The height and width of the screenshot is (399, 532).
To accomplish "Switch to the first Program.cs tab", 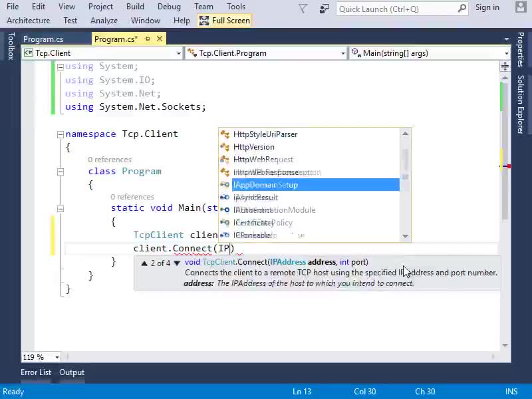I will point(43,39).
